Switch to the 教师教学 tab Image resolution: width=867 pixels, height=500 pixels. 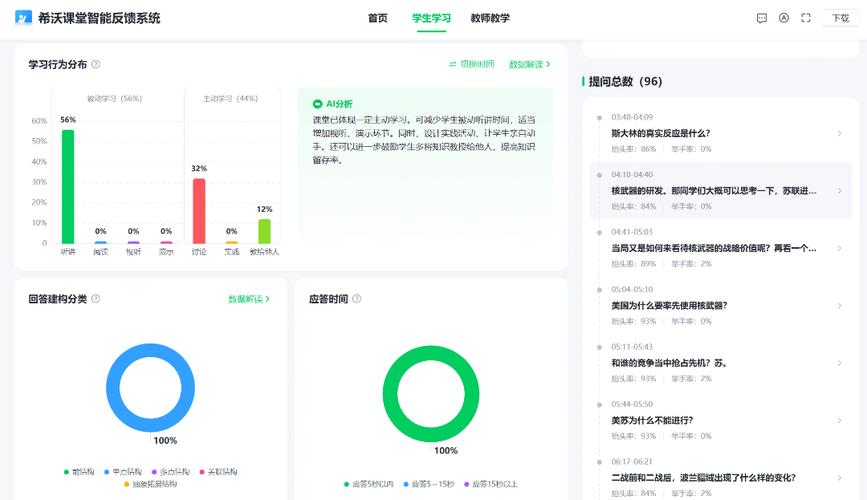[x=490, y=18]
